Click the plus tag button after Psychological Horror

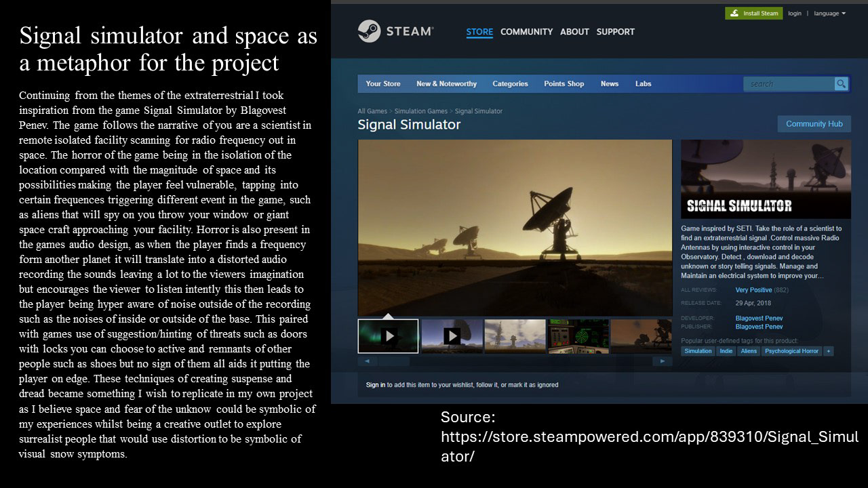pos(828,351)
